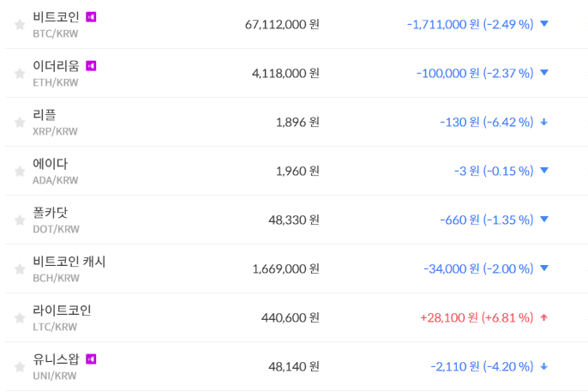
Task: Toggle favorite star for 이더리움 (ETH)
Action: pos(20,74)
